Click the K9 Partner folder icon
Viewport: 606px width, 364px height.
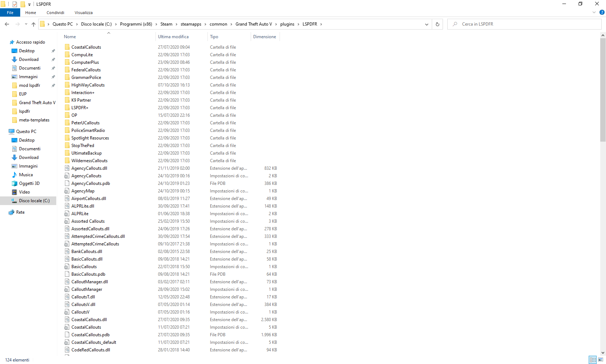pos(67,100)
